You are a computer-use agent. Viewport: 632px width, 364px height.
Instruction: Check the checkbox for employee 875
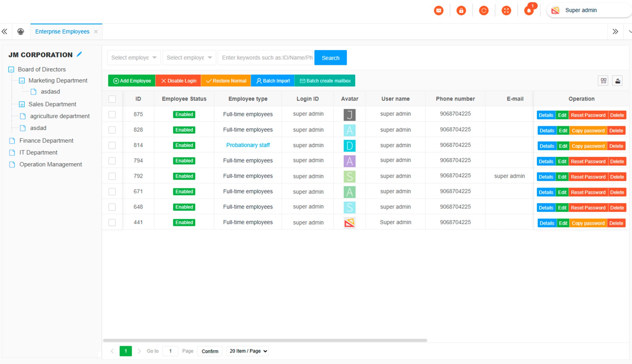(x=112, y=114)
